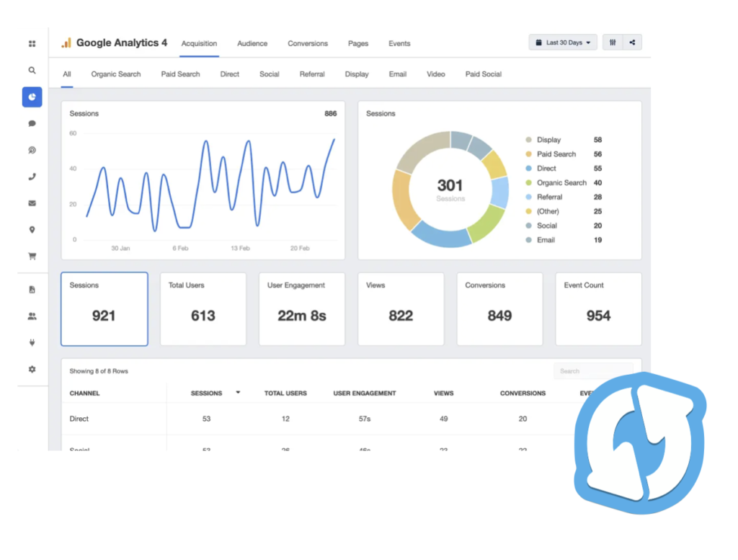The width and height of the screenshot is (738, 560).
Task: Click the CONVERSIONS column header
Action: click(523, 393)
